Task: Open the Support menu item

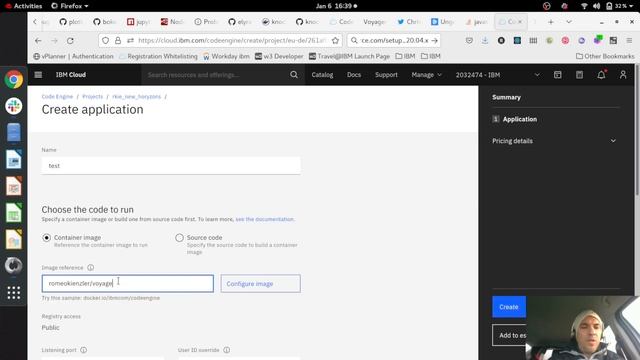Action: 386,75
